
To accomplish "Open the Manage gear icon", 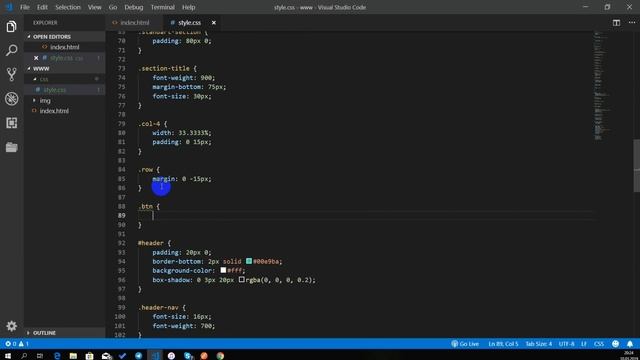I will pyautogui.click(x=11, y=326).
